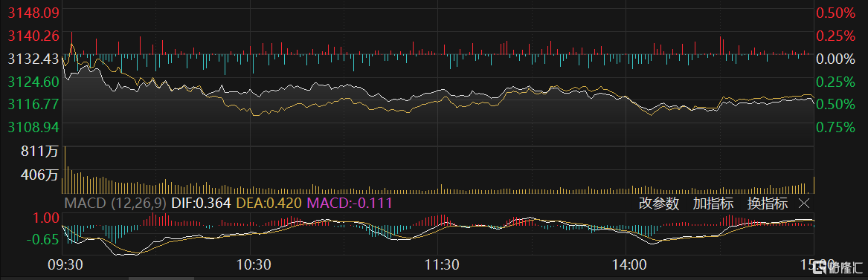
Task: Close the MACD indicator panel
Action: tap(804, 204)
